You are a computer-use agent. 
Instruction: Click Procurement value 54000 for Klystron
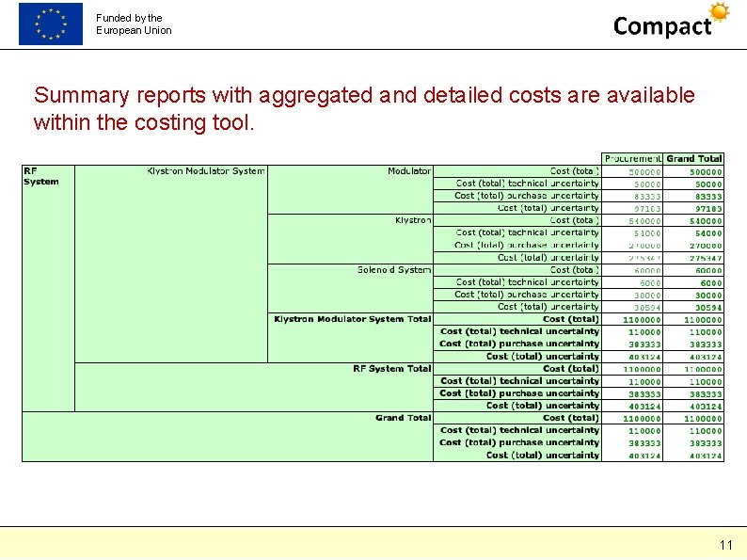click(x=647, y=233)
